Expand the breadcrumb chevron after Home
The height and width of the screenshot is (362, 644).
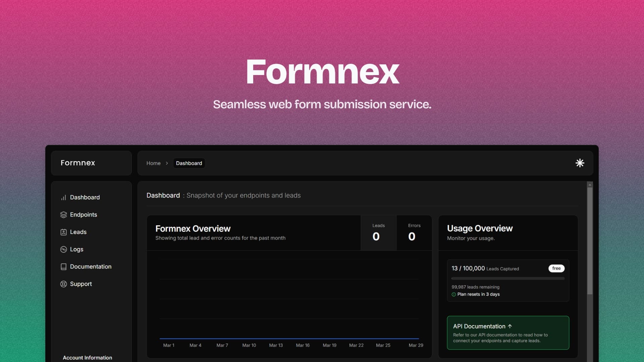(167, 163)
